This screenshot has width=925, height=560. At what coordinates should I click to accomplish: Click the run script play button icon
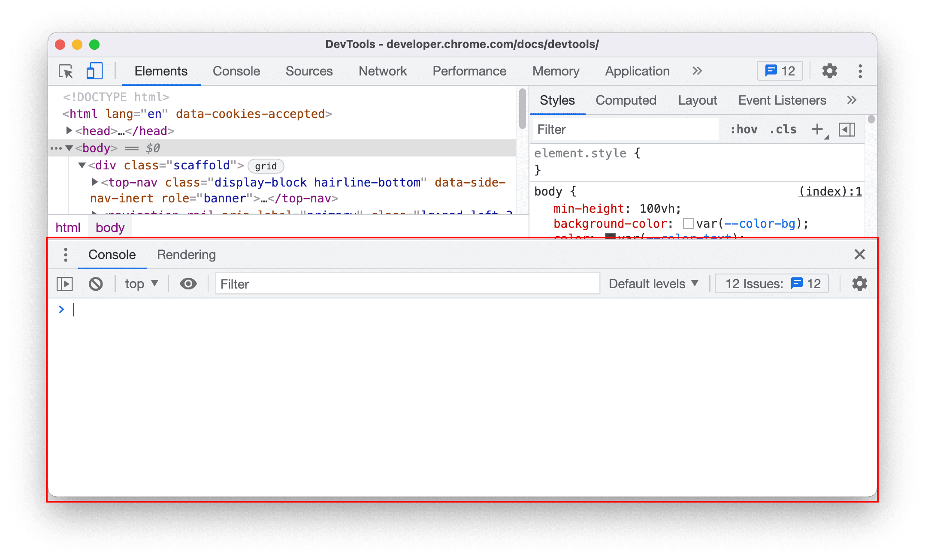65,284
